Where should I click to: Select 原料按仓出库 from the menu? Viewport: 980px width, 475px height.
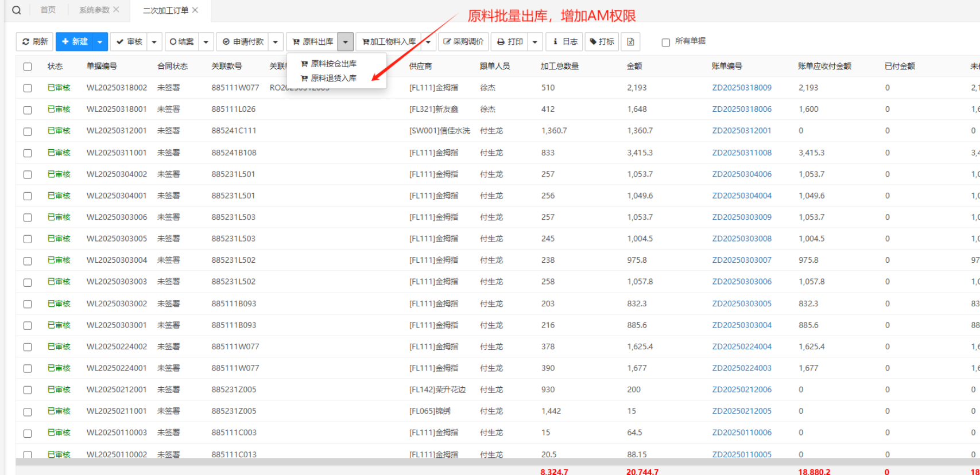333,64
